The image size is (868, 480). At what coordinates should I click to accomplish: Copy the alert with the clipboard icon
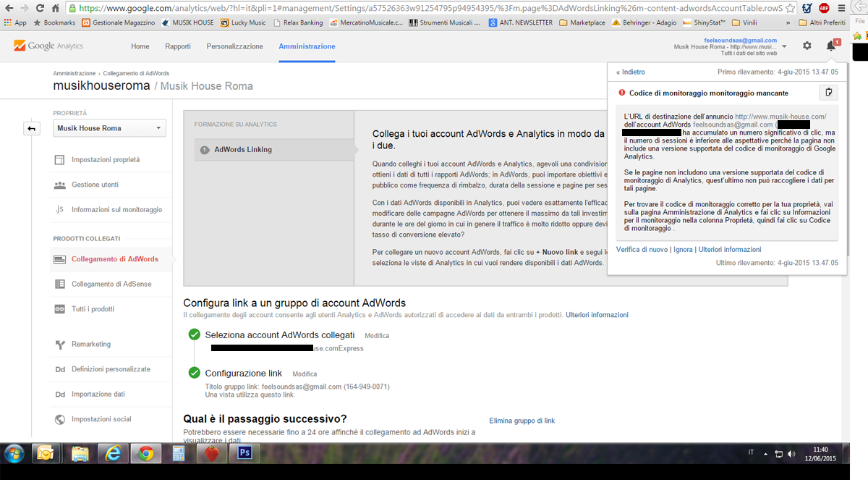click(829, 93)
